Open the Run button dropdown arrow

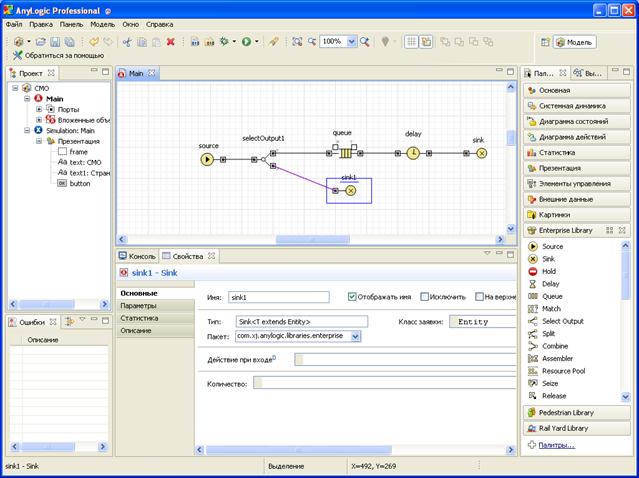click(x=257, y=42)
